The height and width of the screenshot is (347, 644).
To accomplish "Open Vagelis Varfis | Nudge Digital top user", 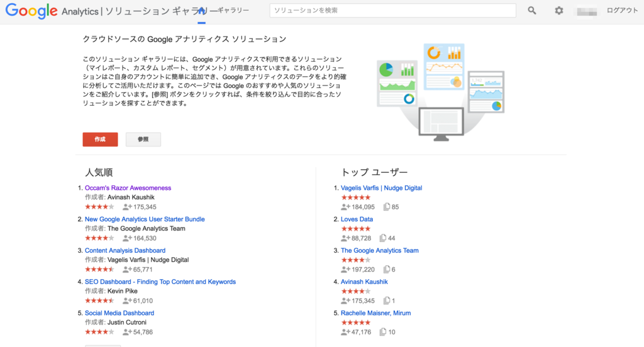I will click(x=381, y=188).
